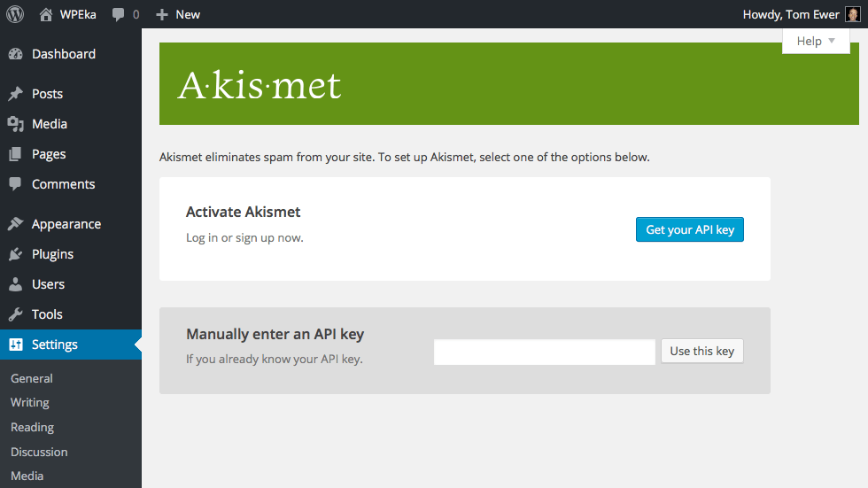The image size is (868, 488).
Task: Go to the Writing settings submenu
Action: [x=29, y=402]
